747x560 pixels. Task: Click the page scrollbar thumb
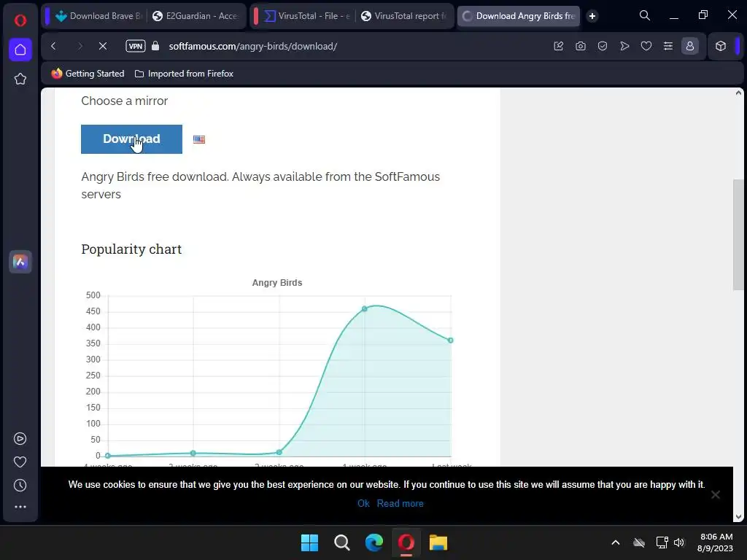[738, 234]
